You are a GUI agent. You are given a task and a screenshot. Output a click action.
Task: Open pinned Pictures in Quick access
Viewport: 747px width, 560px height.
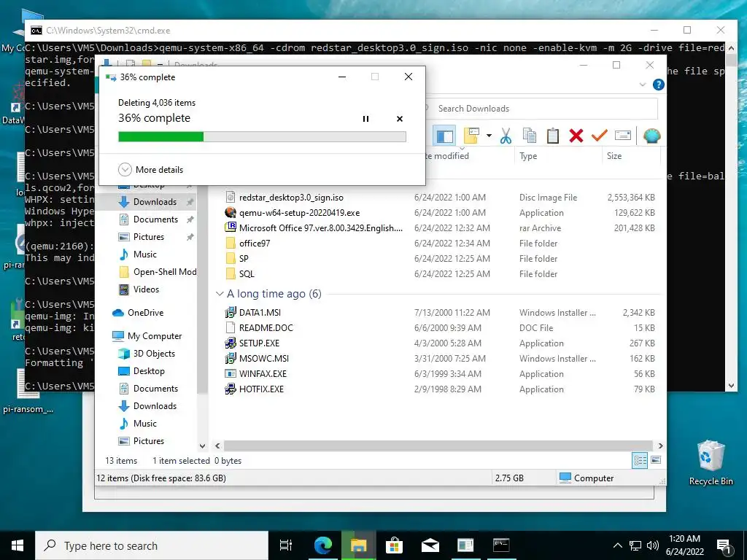[149, 237]
